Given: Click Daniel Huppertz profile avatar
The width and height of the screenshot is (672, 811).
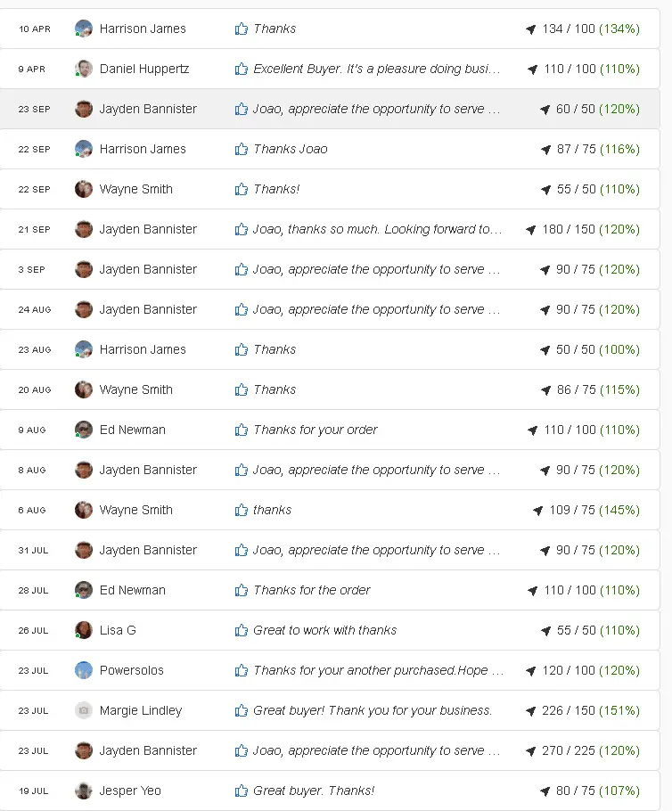Looking at the screenshot, I should [84, 69].
